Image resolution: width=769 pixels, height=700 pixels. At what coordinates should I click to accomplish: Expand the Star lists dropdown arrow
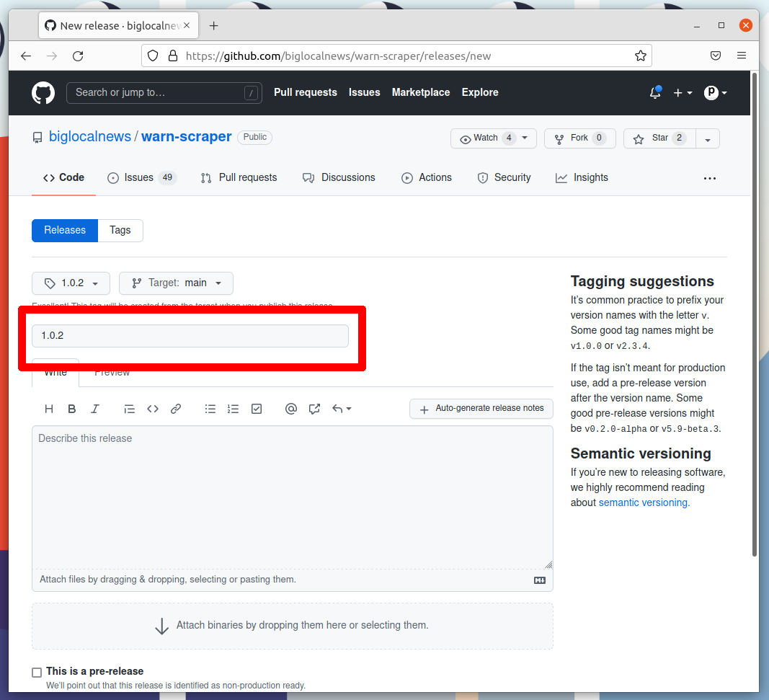click(x=708, y=138)
